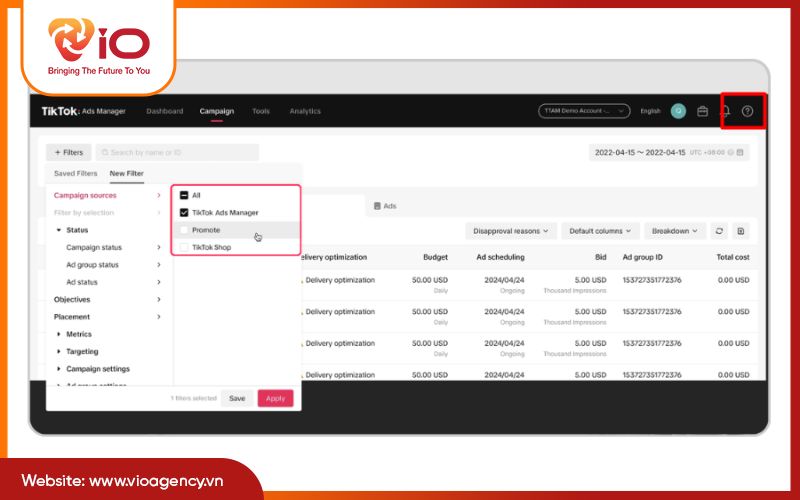
Task: Check the TikTok Shop checkbox
Action: point(184,247)
